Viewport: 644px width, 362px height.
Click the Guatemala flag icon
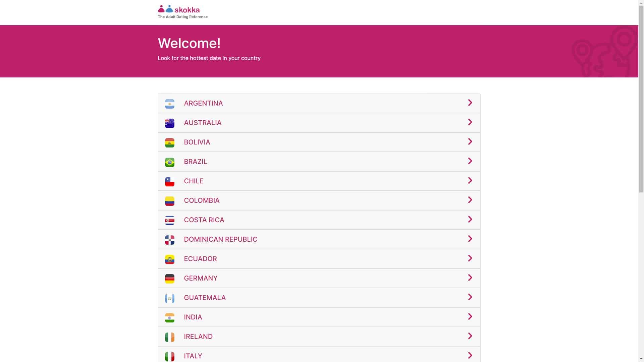tap(170, 298)
